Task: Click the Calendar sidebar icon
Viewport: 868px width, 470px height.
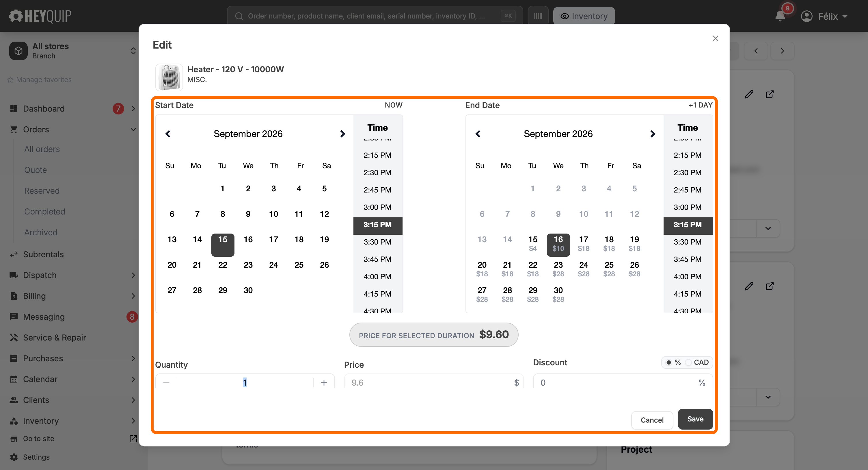Action: coord(14,379)
